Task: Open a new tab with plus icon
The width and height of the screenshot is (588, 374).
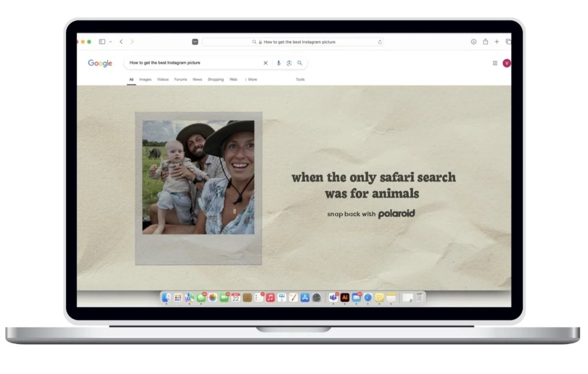Action: coord(497,42)
